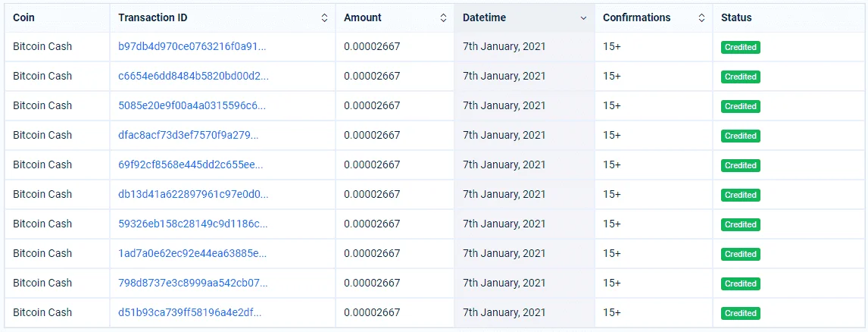Viewport: 868px width, 332px height.
Task: Click Credited badge in db13d41a6228 row
Action: tap(741, 195)
